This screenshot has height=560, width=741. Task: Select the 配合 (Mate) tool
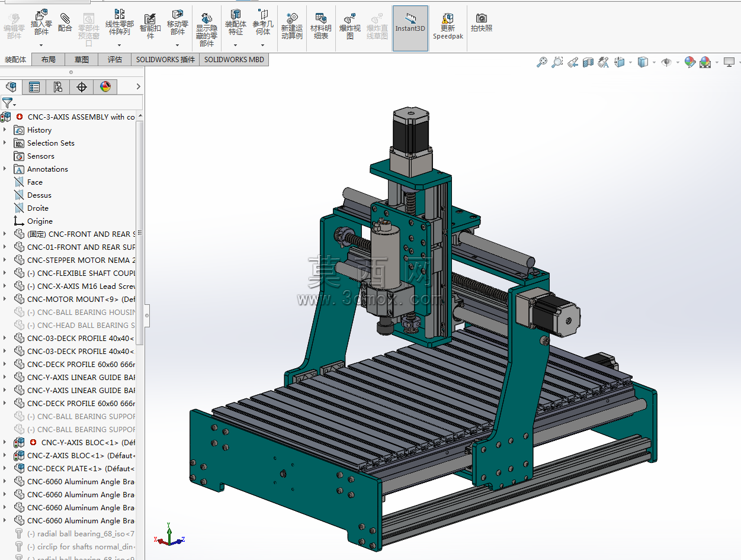tap(65, 23)
